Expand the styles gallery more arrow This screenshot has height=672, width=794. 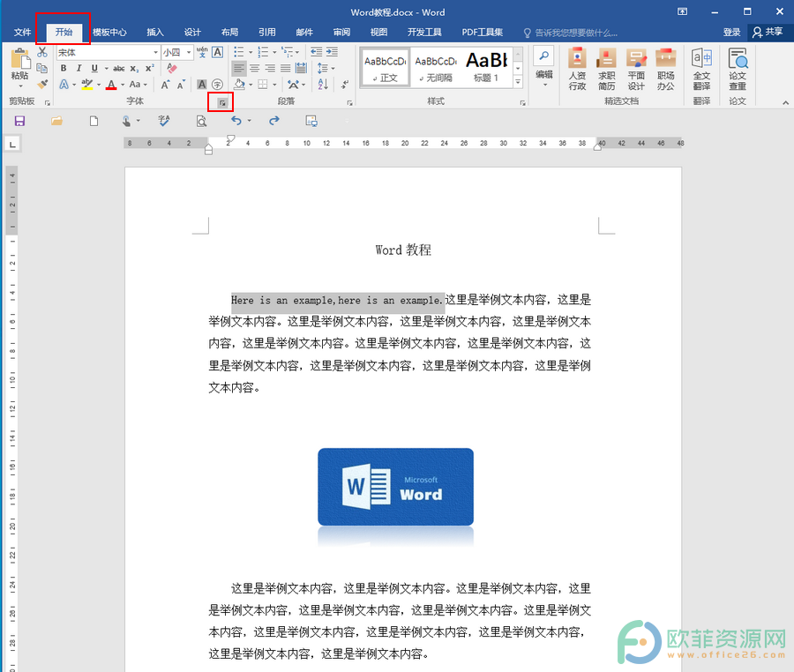(518, 81)
